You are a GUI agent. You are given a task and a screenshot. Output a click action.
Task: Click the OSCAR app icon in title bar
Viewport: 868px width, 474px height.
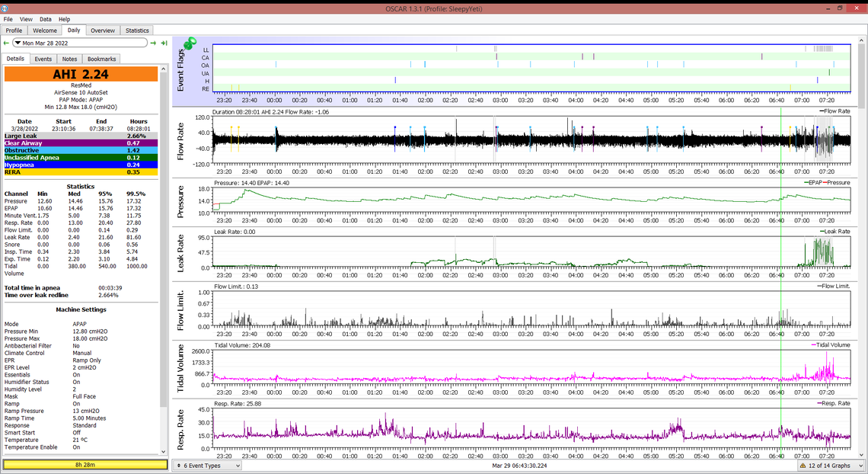[x=5, y=8]
